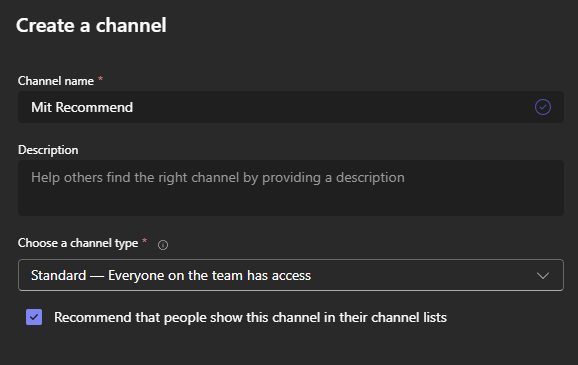578x365 pixels.
Task: Click the 'Create a channel' heading
Action: 91,25
